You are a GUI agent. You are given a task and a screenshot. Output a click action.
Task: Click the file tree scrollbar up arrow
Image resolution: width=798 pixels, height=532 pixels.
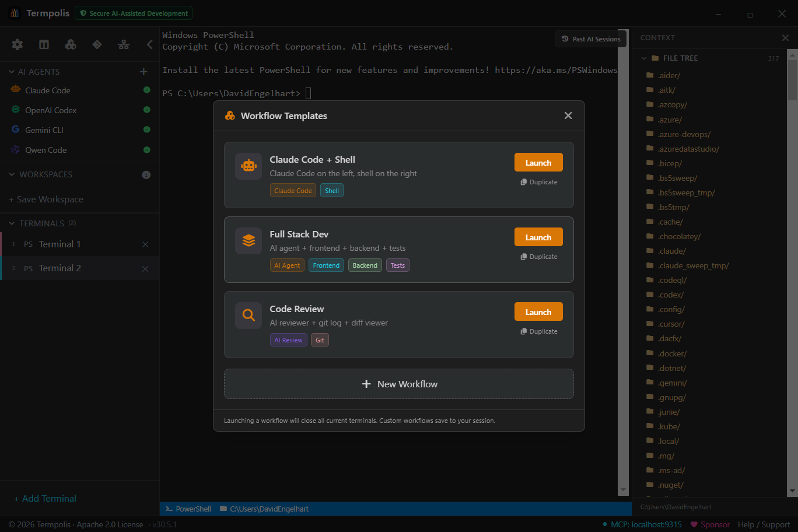click(792, 54)
